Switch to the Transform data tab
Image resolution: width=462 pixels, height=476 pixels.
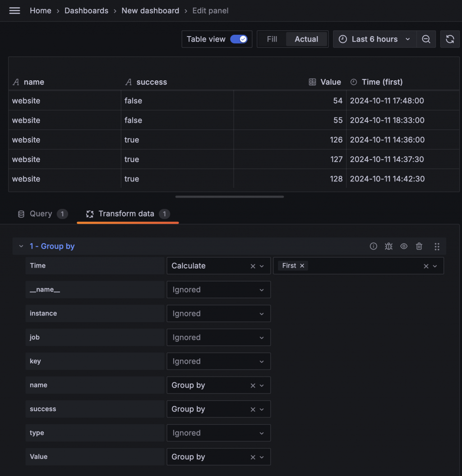pyautogui.click(x=128, y=214)
